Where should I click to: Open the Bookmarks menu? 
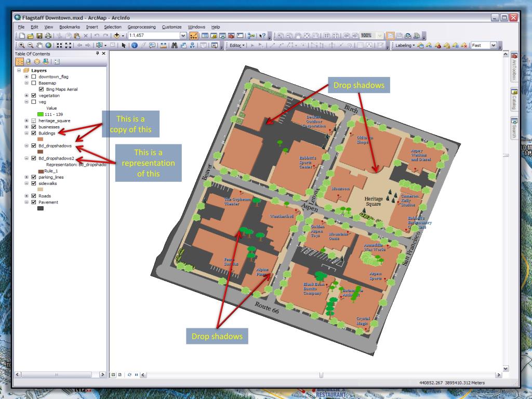pos(70,27)
